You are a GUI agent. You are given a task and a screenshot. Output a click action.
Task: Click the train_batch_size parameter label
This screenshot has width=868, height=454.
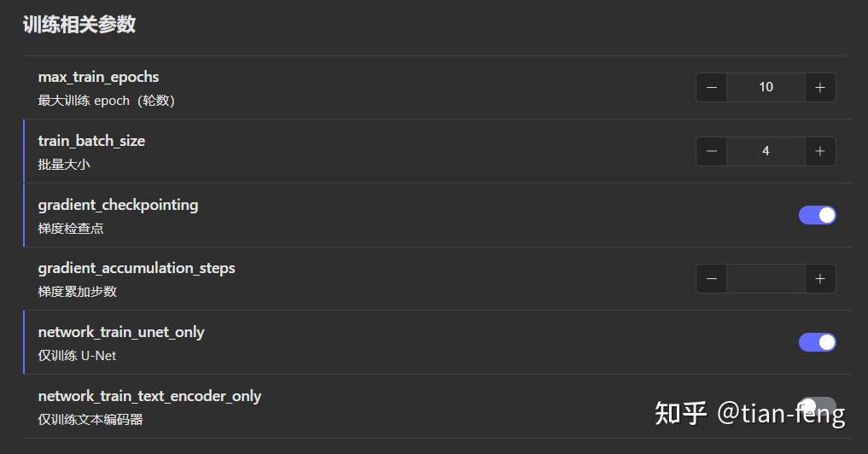pyautogui.click(x=91, y=141)
